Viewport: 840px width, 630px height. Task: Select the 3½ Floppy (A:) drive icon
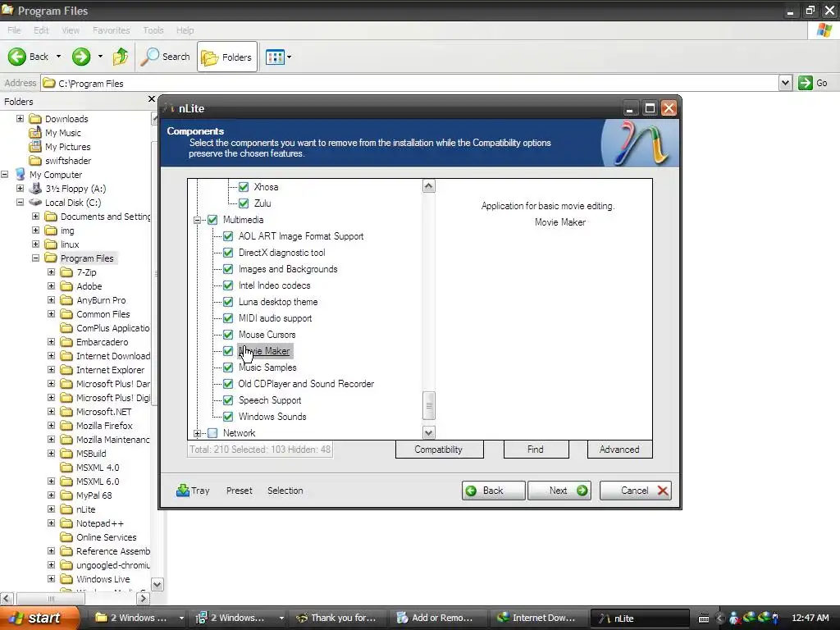tap(35, 188)
